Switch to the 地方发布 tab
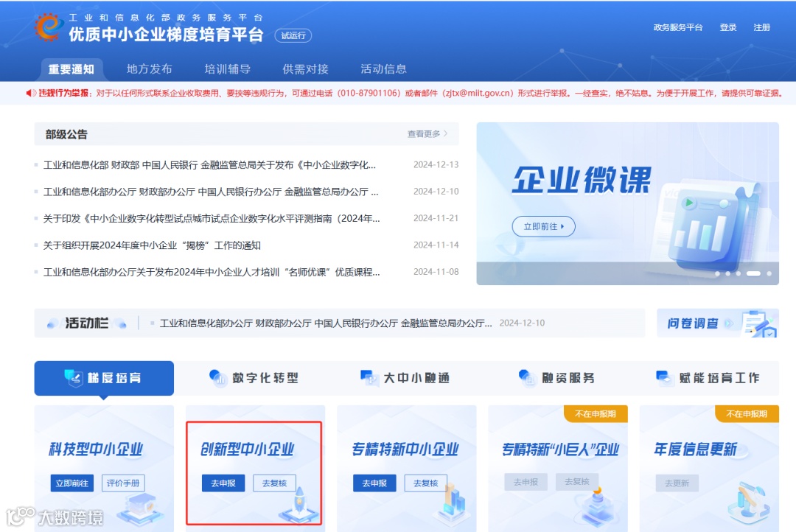 pyautogui.click(x=149, y=69)
